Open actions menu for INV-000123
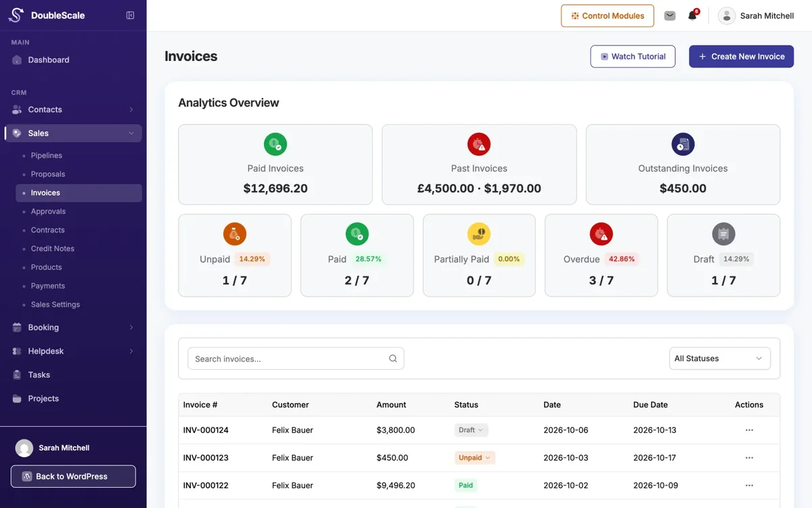 [749, 458]
